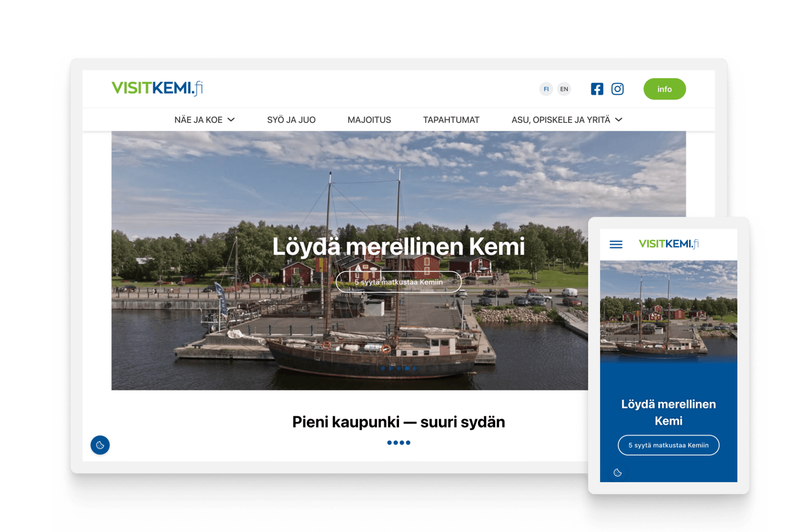Image resolution: width=798 pixels, height=532 pixels.
Task: Open ASU, OPISKELE JA YRITÄ menu item
Action: point(561,120)
